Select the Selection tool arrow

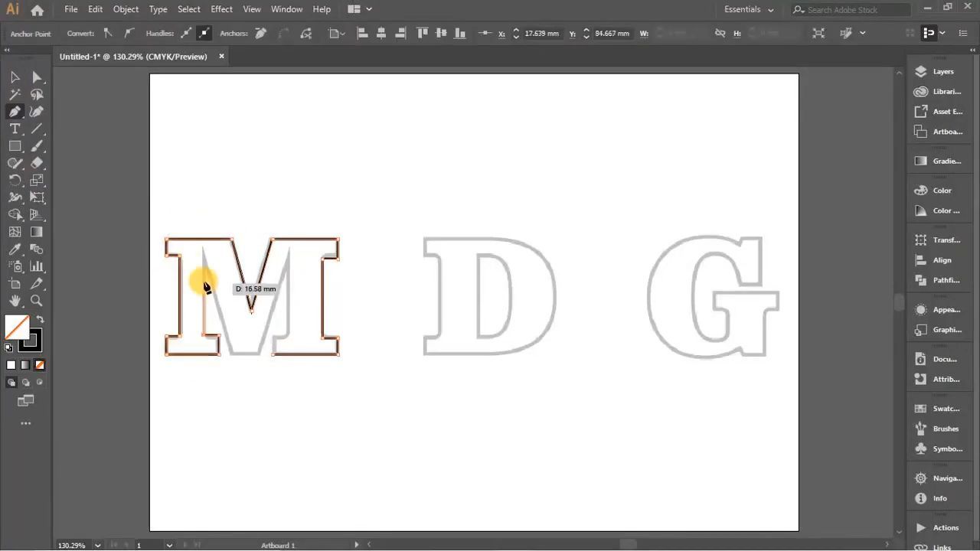[15, 77]
